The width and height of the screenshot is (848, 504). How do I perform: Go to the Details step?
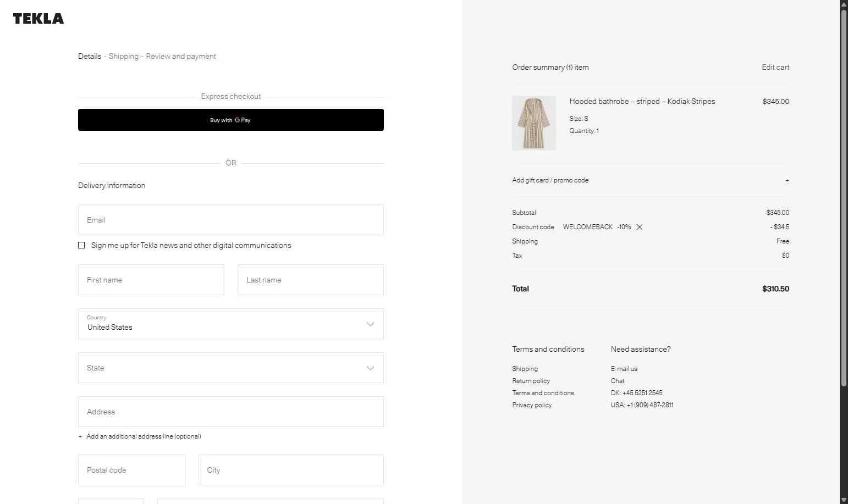click(x=90, y=56)
